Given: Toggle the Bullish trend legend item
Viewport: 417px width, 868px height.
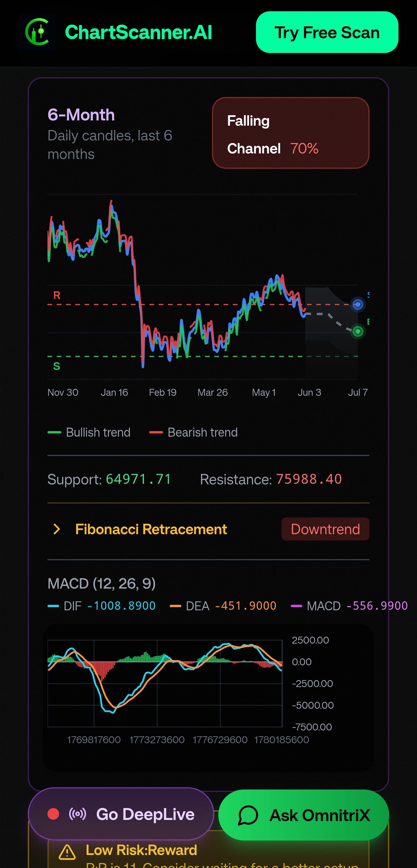Looking at the screenshot, I should coord(89,432).
